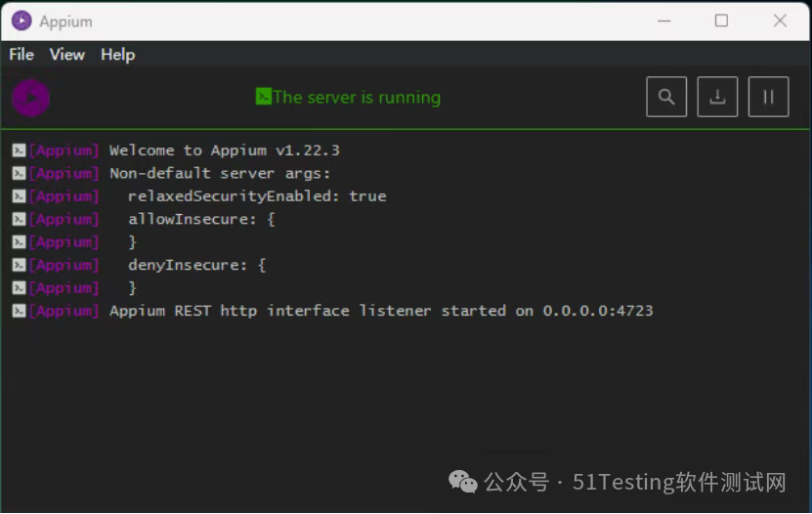Image resolution: width=812 pixels, height=514 pixels.
Task: Click the "relaxedSecurityEnabled: true" log line
Action: pyautogui.click(x=257, y=196)
